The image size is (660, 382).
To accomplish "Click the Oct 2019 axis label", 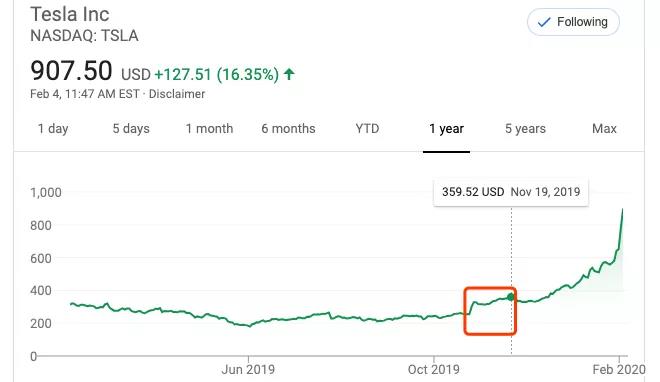I will (x=434, y=369).
